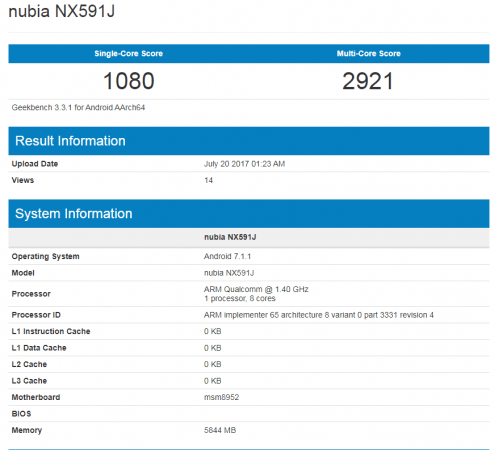Screen dimensions: 490x450
Task: Click the L1 Instruction Cache label
Action: tap(51, 331)
